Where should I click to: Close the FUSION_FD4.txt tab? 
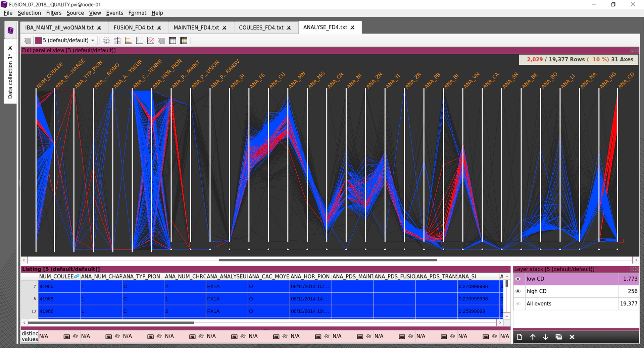(x=159, y=28)
